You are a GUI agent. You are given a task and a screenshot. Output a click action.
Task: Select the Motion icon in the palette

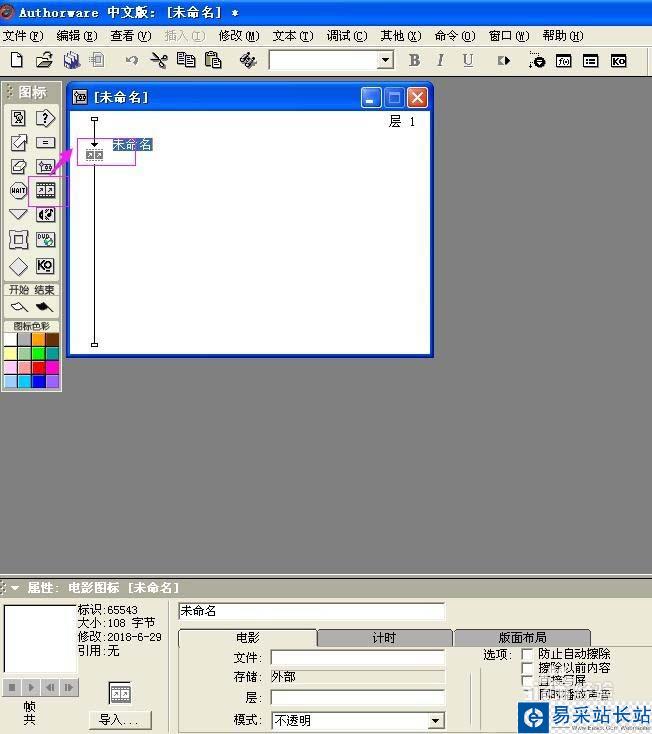click(18, 142)
